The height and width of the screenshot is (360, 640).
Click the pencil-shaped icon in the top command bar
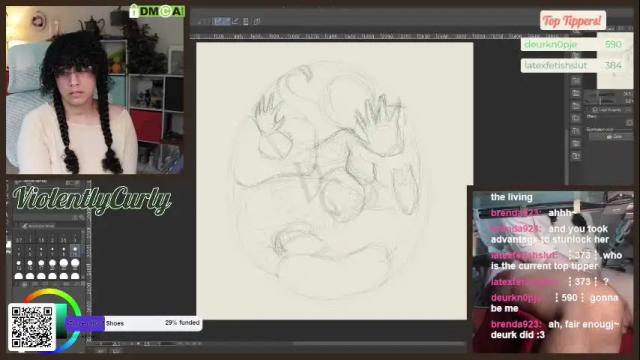(x=235, y=21)
